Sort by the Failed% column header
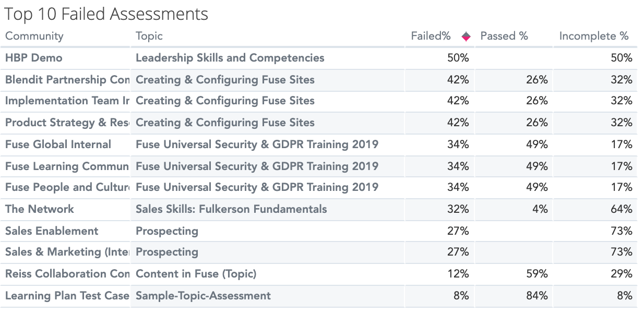Viewport: 644px width, 314px height. [431, 36]
